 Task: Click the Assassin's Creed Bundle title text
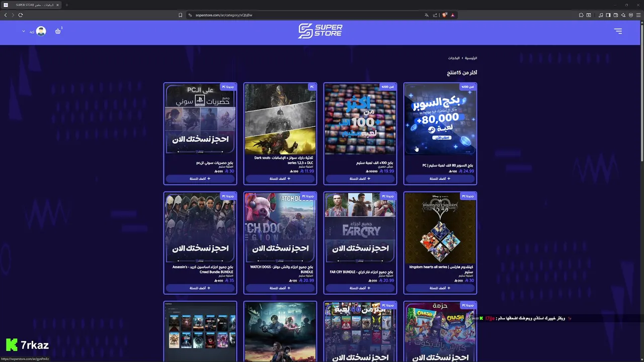click(203, 269)
